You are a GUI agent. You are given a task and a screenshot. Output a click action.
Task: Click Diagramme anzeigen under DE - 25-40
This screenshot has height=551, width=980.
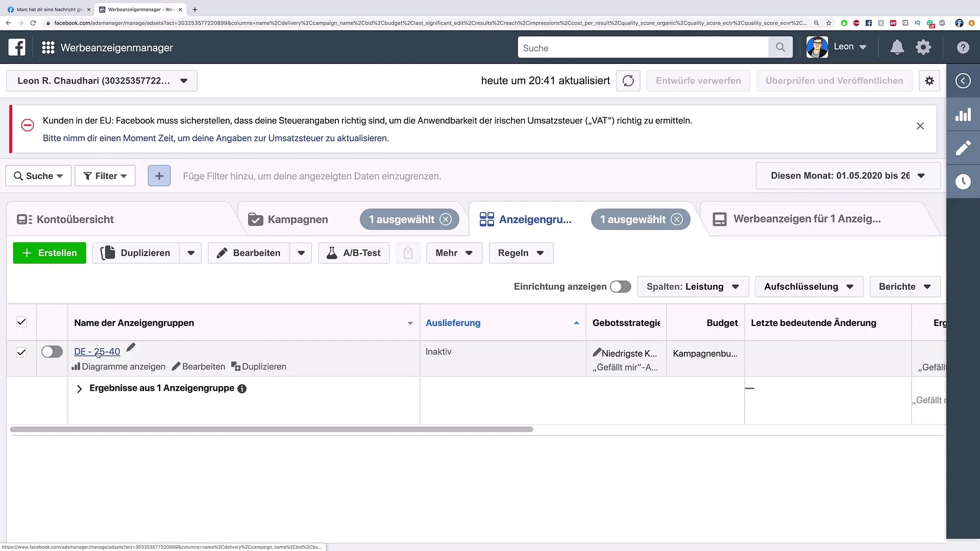click(x=118, y=367)
